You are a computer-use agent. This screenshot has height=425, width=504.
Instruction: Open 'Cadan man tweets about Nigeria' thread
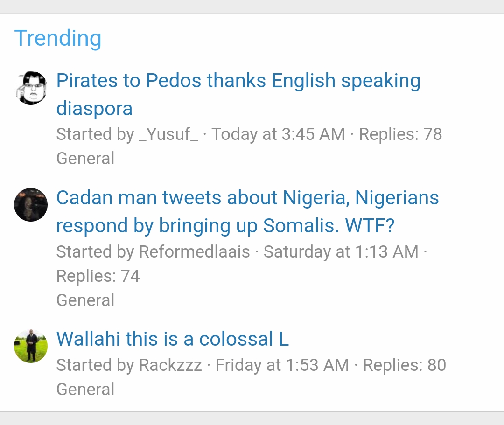tap(247, 198)
